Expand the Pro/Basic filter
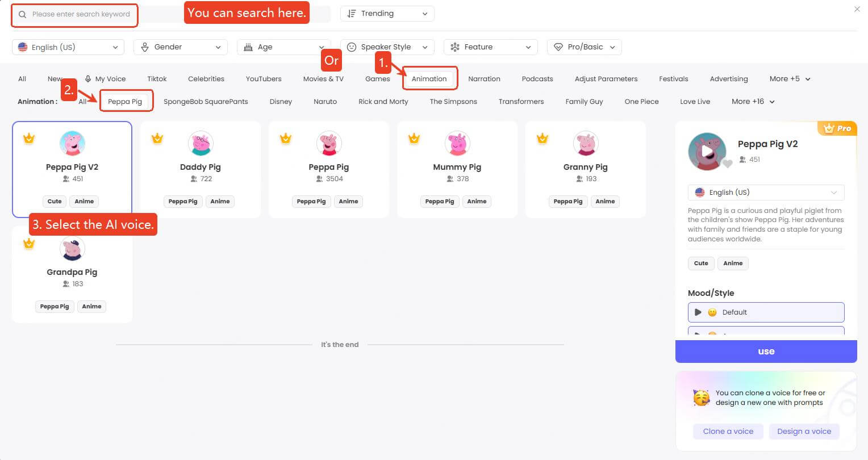The width and height of the screenshot is (868, 460). (584, 47)
